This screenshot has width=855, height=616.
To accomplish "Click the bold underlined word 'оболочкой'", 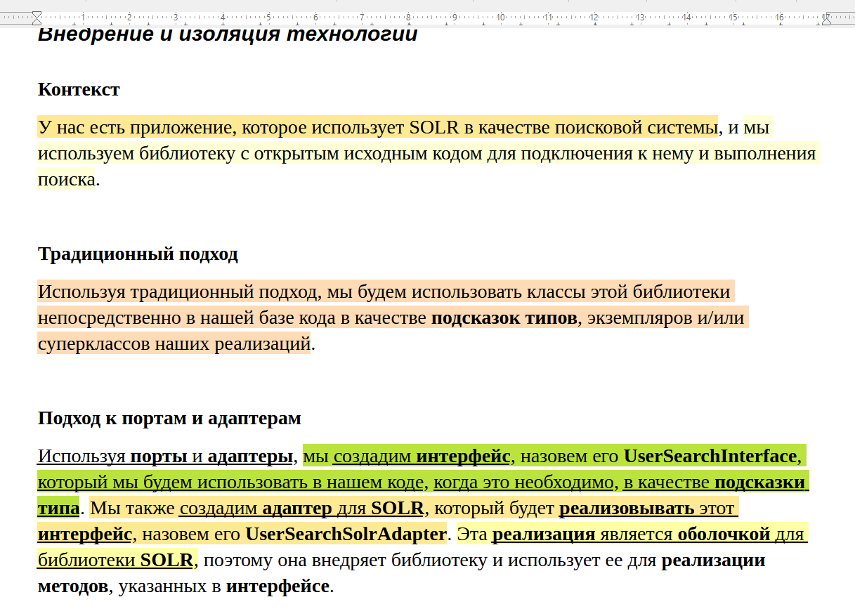I will pos(724,535).
